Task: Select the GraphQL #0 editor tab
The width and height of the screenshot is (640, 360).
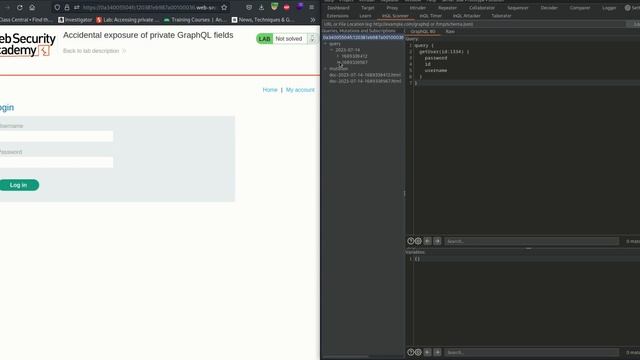Action: [x=423, y=31]
